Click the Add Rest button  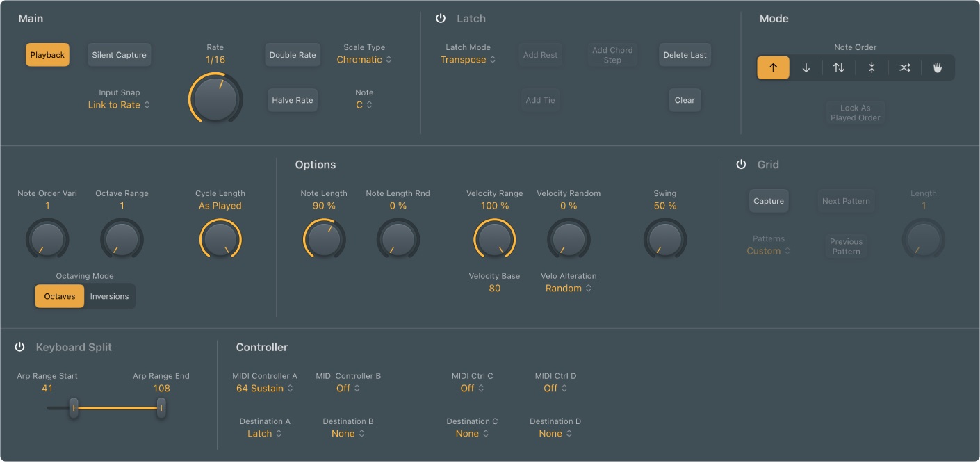(540, 55)
